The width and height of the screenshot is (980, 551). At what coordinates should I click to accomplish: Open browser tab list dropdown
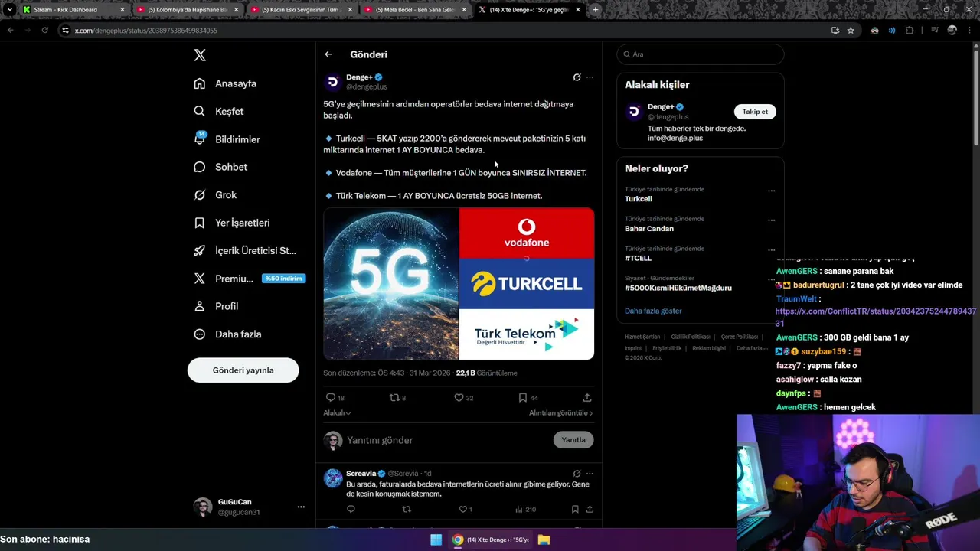(x=9, y=10)
